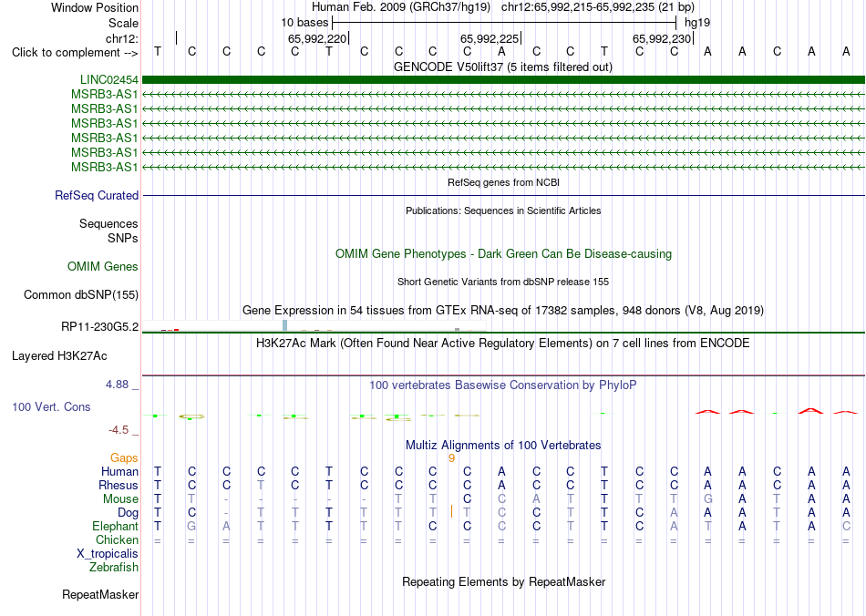Click the 'Elephant' alignment row label
This screenshot has height=616, width=866.
(x=115, y=526)
